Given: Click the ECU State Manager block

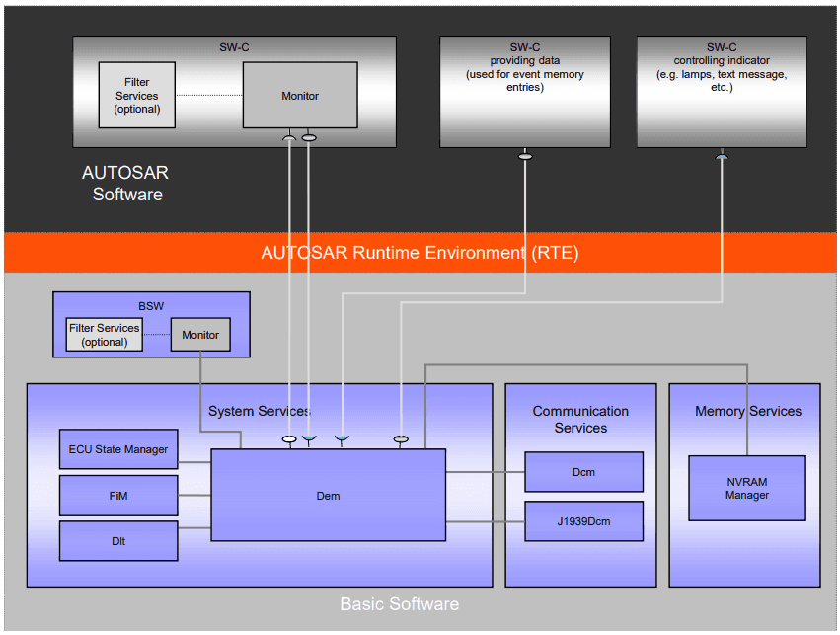Looking at the screenshot, I should (x=118, y=449).
